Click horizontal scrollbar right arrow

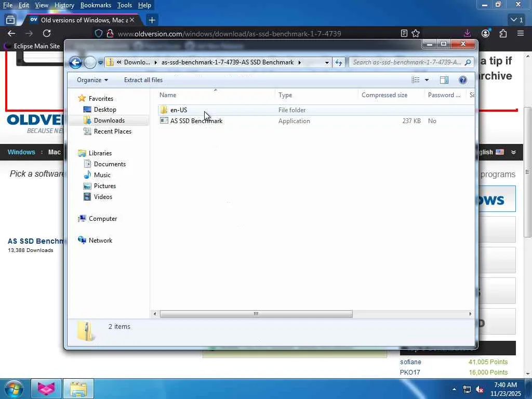click(x=470, y=314)
